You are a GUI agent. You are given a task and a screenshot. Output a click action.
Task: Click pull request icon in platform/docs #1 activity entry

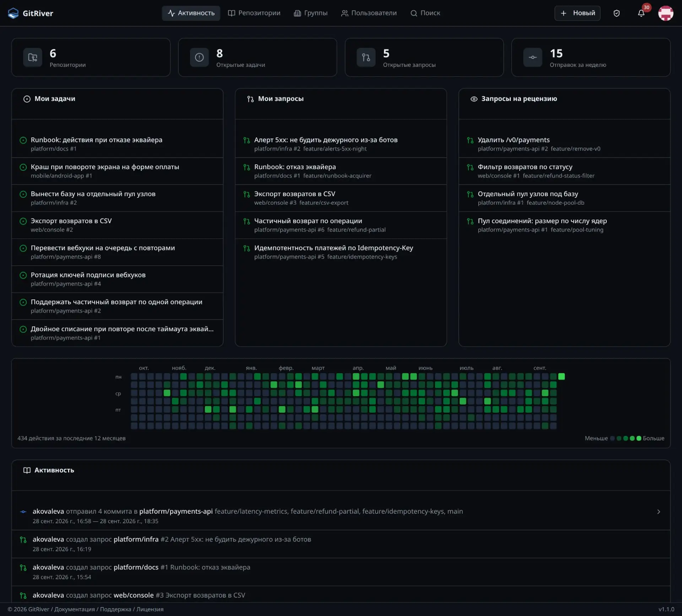pos(23,567)
